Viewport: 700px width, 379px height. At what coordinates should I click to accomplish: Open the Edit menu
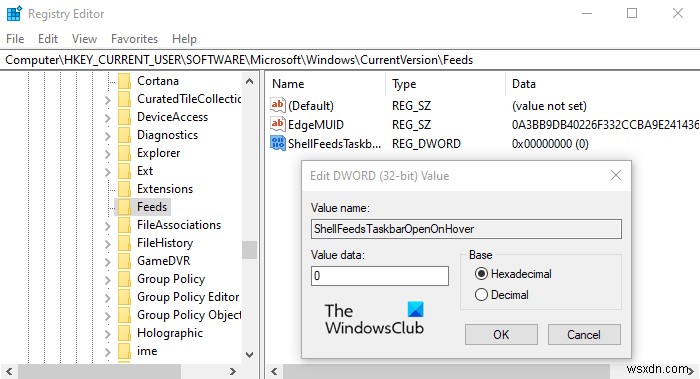coord(48,39)
